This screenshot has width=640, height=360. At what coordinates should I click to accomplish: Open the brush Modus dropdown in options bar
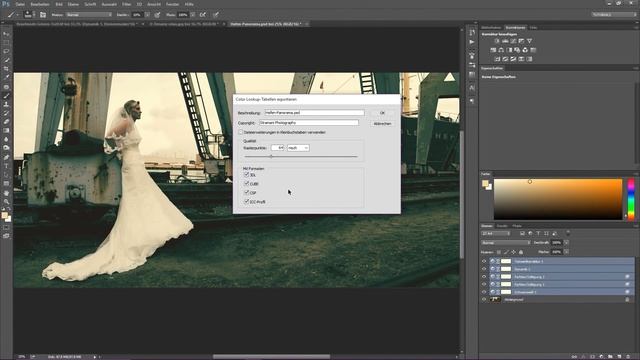tap(89, 15)
